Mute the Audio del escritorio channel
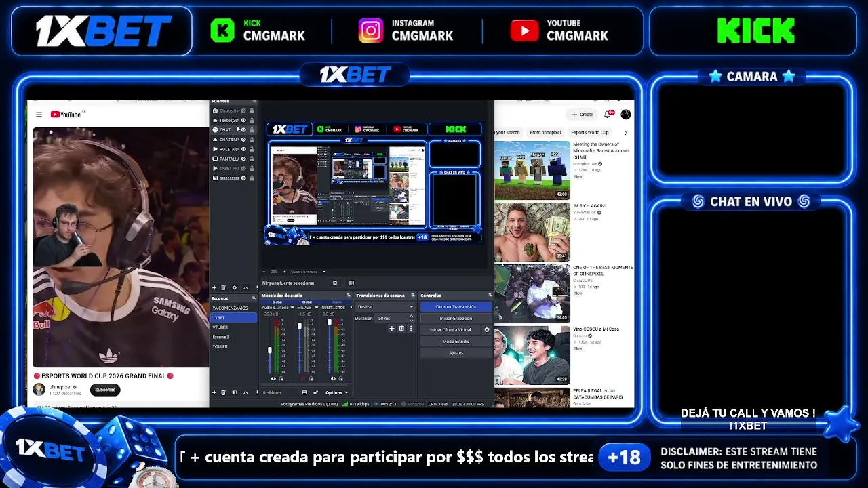The height and width of the screenshot is (488, 868). (x=273, y=378)
